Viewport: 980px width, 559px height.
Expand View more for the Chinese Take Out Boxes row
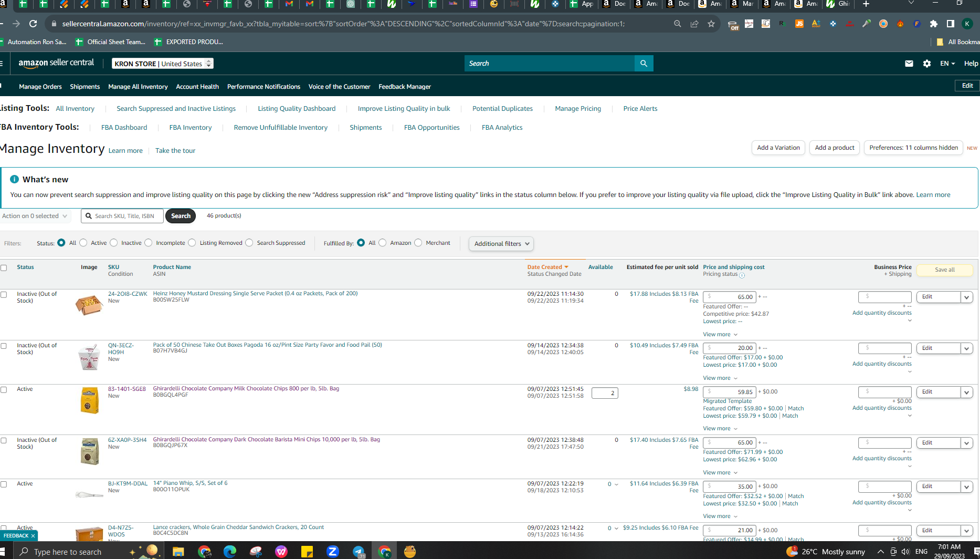pos(720,378)
